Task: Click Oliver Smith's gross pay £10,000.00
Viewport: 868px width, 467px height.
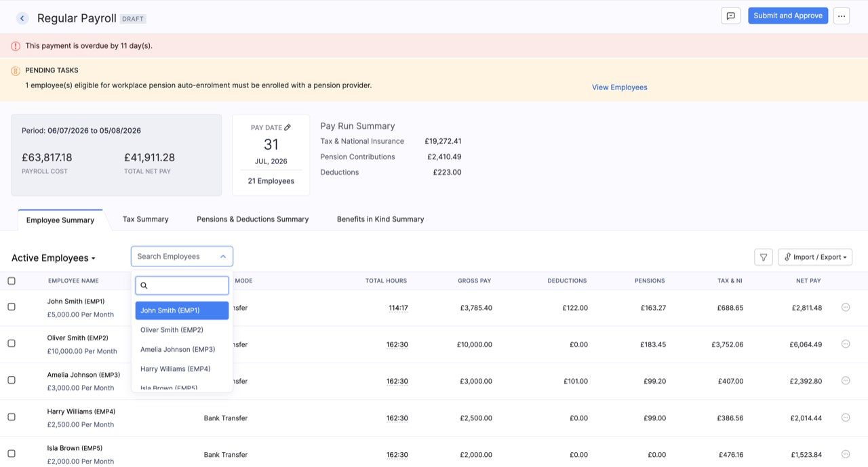Action: [x=475, y=344]
